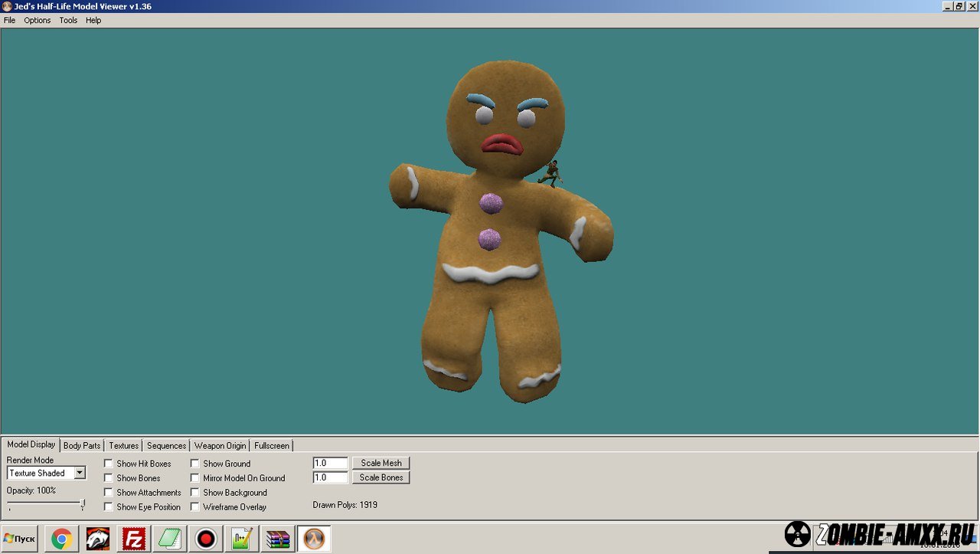Click the model viewer title bar icon
Screen dimensions: 980x554
pyautogui.click(x=7, y=6)
